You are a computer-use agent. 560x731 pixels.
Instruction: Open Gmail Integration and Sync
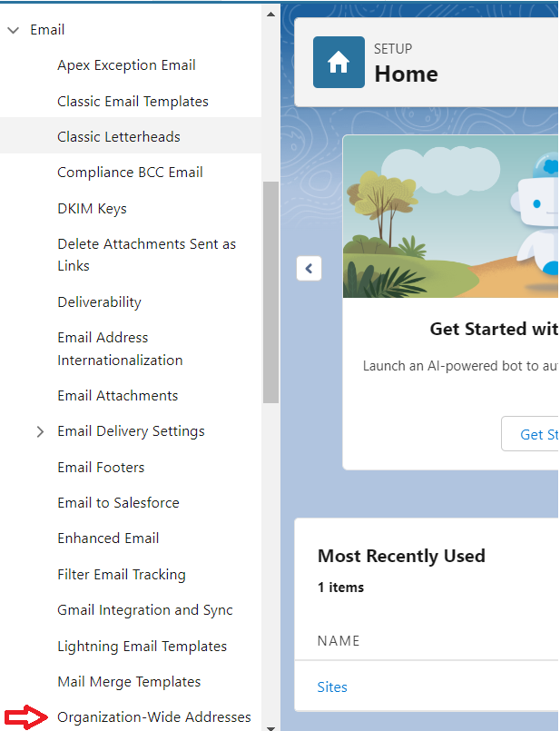145,610
